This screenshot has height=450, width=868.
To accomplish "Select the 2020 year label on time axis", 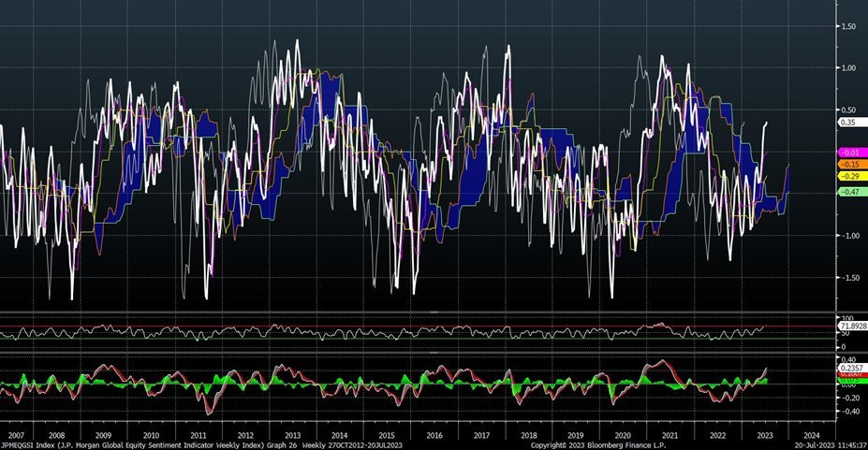I will coord(623,436).
